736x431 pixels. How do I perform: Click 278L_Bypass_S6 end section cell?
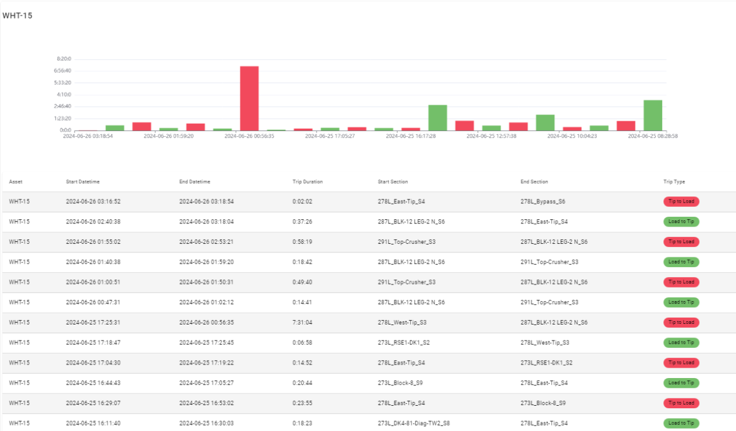click(x=543, y=201)
